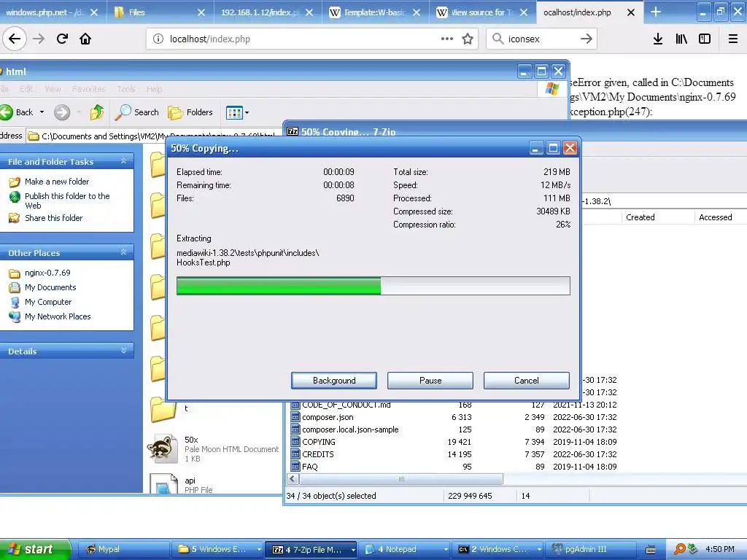This screenshot has width=747, height=560.
Task: Bookmark this page star icon
Action: [468, 39]
